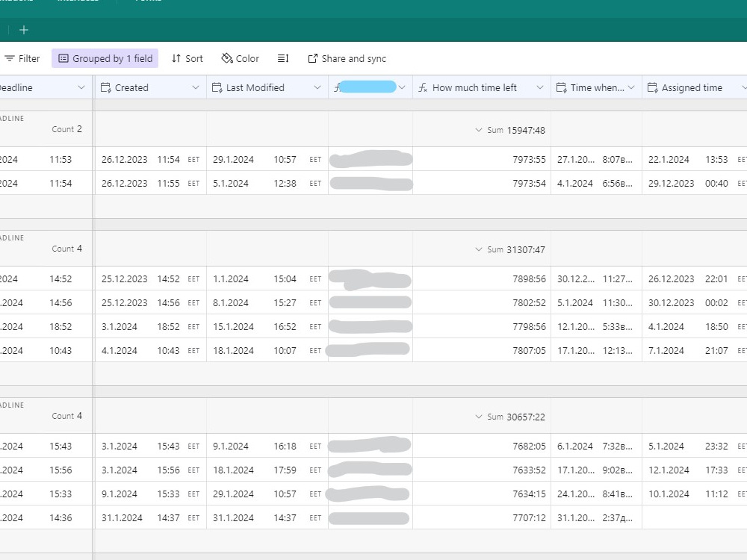This screenshot has height=560, width=747.
Task: Click Time when cell 4.1.2024 6:56
Action: coord(596,183)
